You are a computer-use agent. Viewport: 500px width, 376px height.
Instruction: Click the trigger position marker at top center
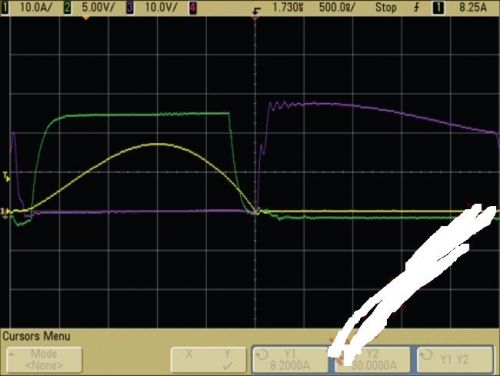point(256,13)
